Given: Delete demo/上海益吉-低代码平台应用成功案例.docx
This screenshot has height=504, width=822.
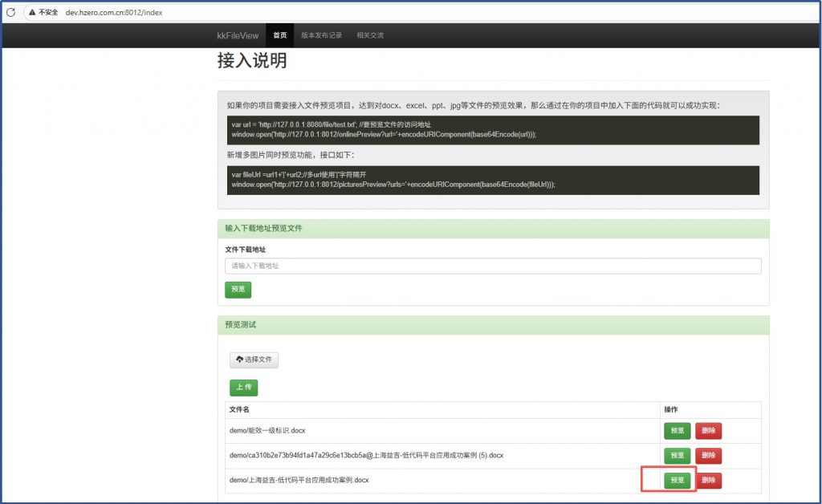Looking at the screenshot, I should 708,480.
